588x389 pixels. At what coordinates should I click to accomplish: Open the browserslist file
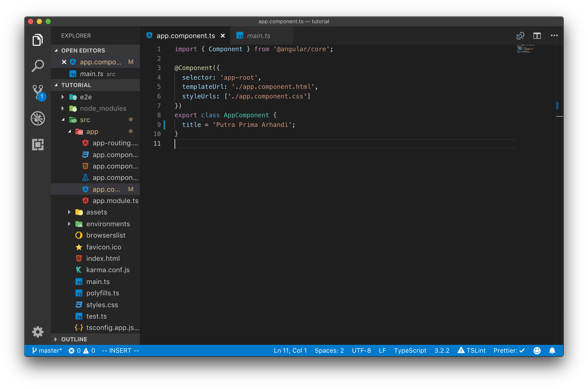[95, 235]
